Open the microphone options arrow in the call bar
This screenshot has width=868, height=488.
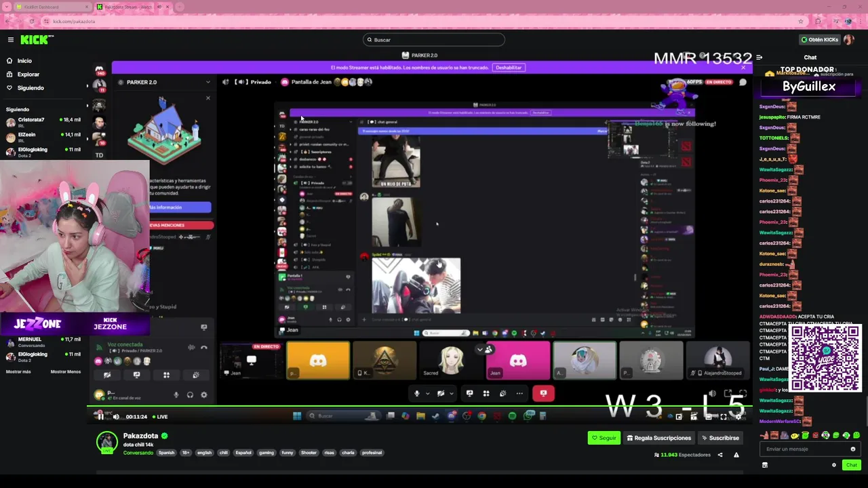click(x=427, y=393)
